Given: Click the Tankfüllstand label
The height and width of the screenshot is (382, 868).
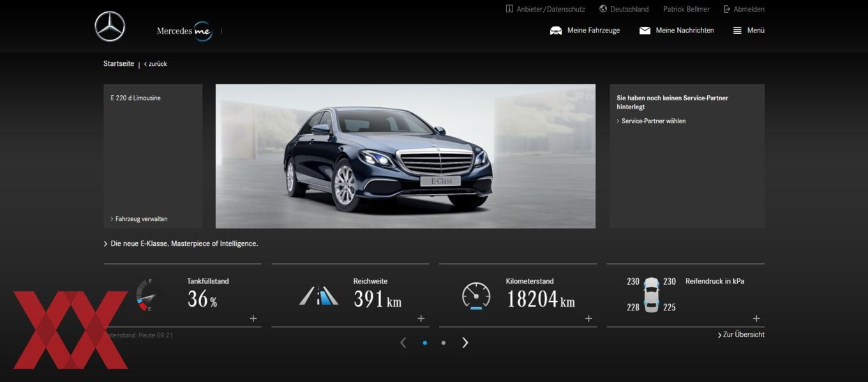Looking at the screenshot, I should (208, 282).
